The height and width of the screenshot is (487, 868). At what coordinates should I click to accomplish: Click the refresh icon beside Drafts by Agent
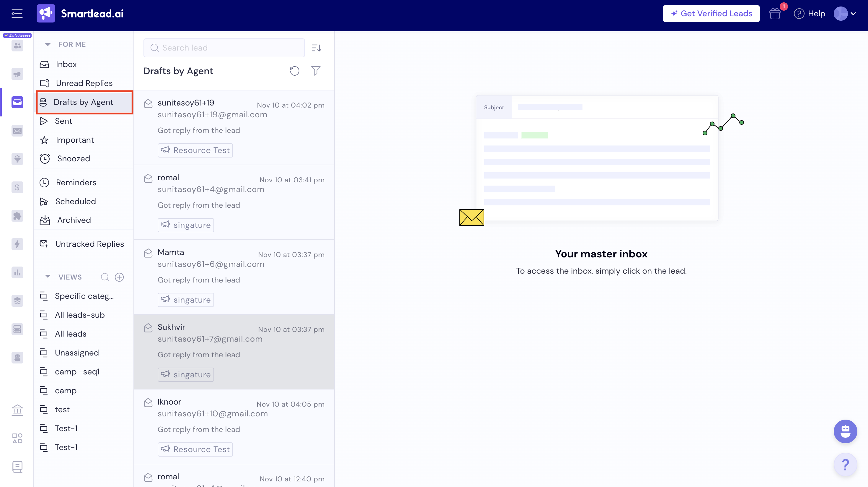tap(294, 71)
